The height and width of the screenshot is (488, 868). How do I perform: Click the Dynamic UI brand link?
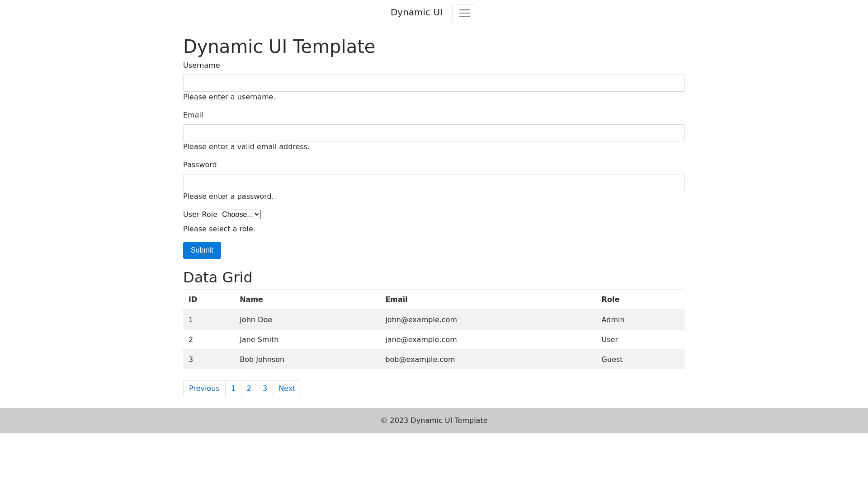[x=416, y=12]
